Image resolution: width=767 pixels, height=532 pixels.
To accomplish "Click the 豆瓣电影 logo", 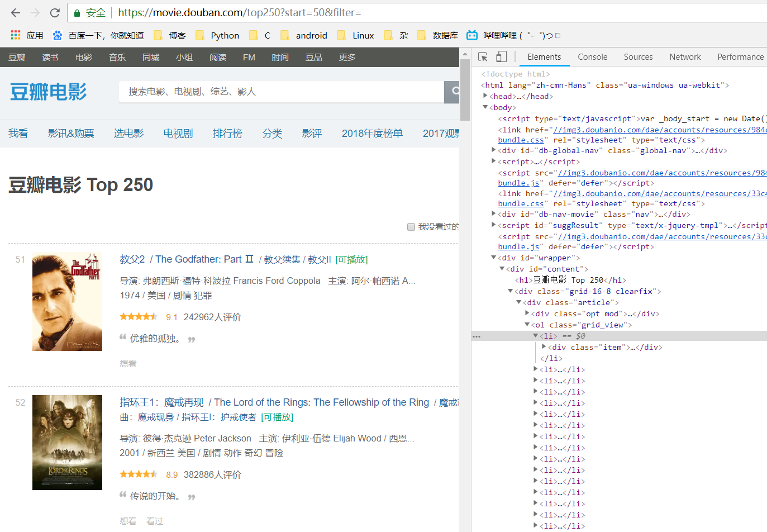I will pyautogui.click(x=47, y=92).
